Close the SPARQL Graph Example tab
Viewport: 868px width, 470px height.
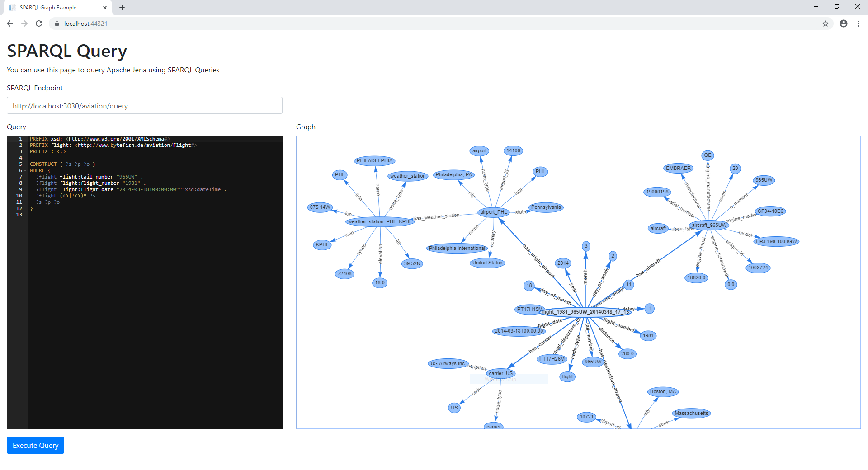(x=105, y=8)
